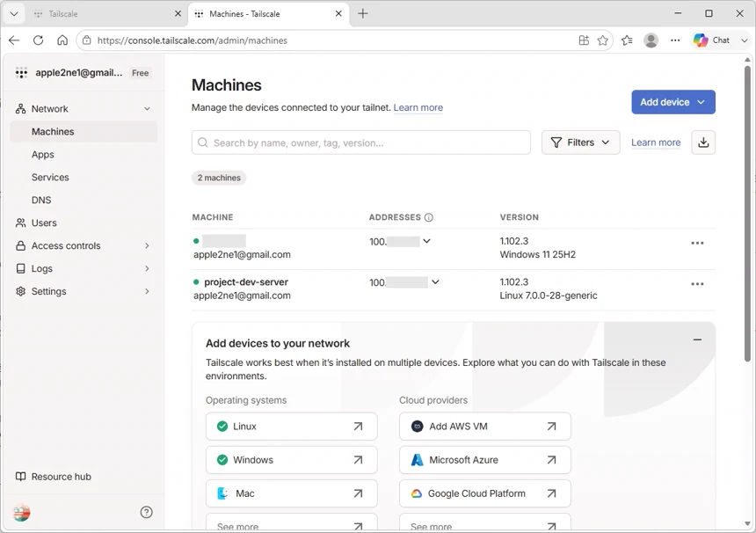Viewport: 756px width, 533px height.
Task: Close the first Tailscale tab
Action: pyautogui.click(x=178, y=13)
